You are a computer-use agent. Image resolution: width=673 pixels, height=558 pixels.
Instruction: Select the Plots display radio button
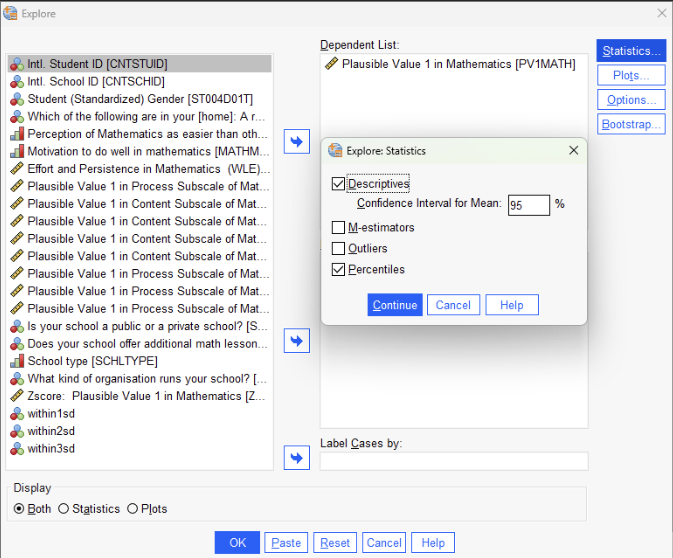[x=133, y=509]
